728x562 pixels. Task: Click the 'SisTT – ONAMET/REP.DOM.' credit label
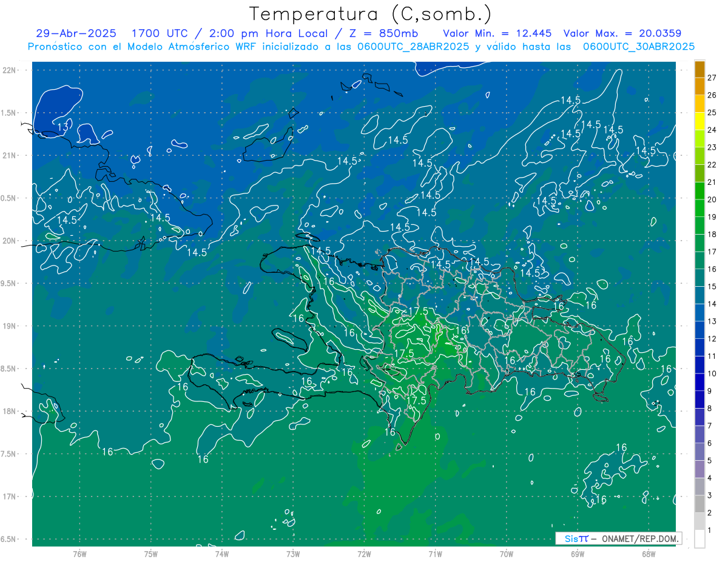coord(619,538)
